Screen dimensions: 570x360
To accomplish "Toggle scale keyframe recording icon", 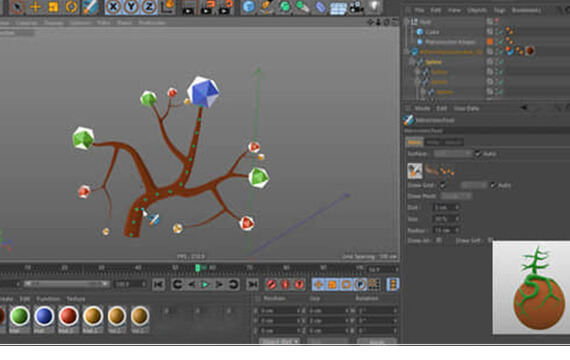I will [332, 284].
